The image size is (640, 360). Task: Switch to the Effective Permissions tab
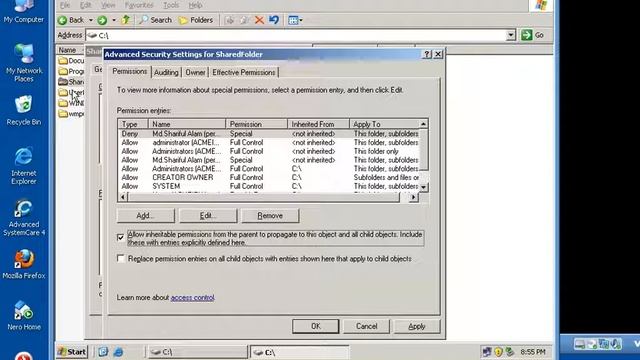(x=244, y=72)
